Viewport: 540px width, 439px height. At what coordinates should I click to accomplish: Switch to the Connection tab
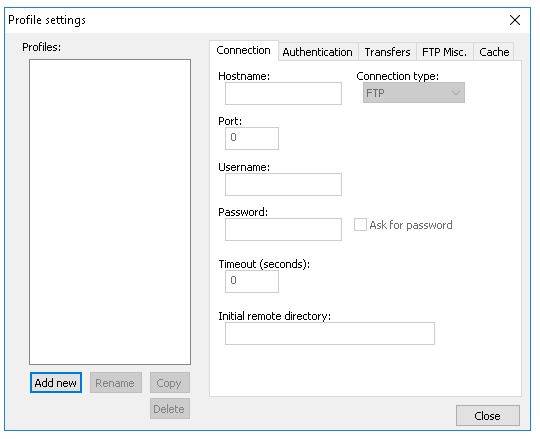(x=243, y=51)
